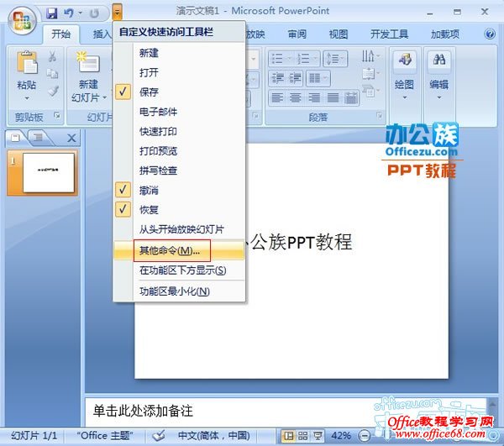Click the align text vertically icon

click(370, 74)
